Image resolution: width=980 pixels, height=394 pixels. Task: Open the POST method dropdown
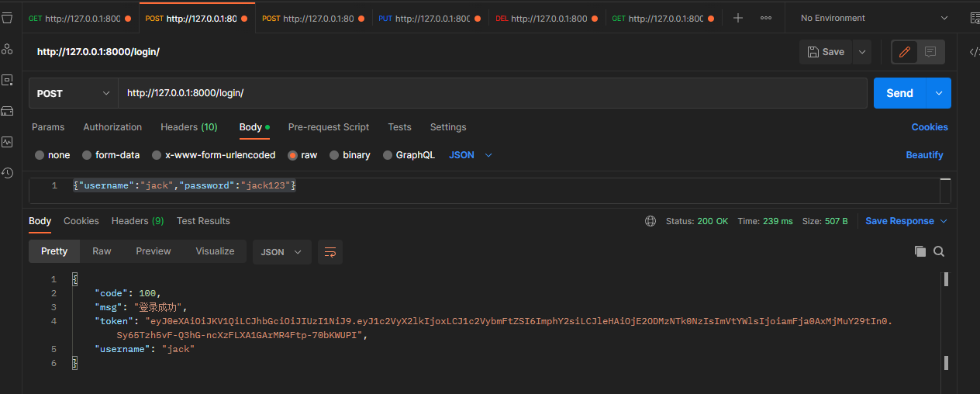(74, 93)
